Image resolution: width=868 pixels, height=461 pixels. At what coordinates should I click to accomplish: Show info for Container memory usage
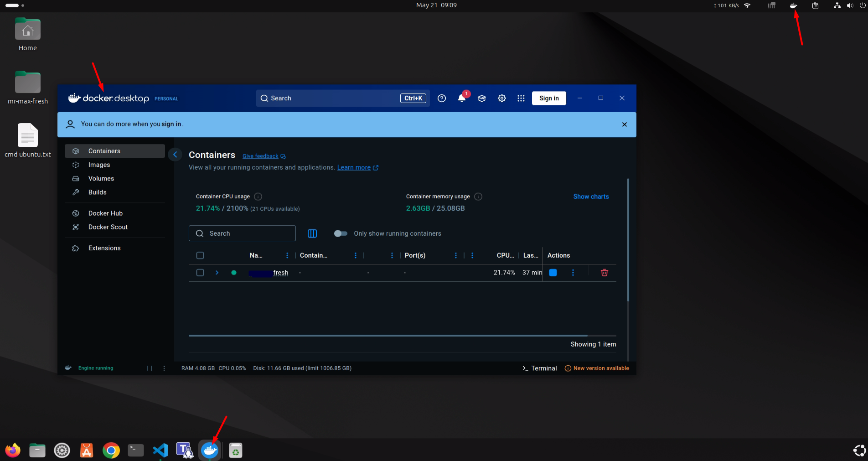[478, 197]
